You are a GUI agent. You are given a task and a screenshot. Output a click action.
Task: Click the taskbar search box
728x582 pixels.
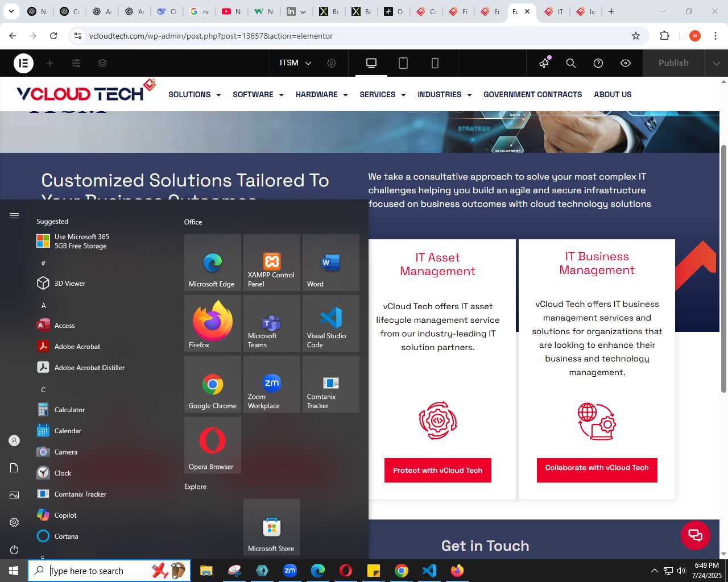pyautogui.click(x=109, y=571)
